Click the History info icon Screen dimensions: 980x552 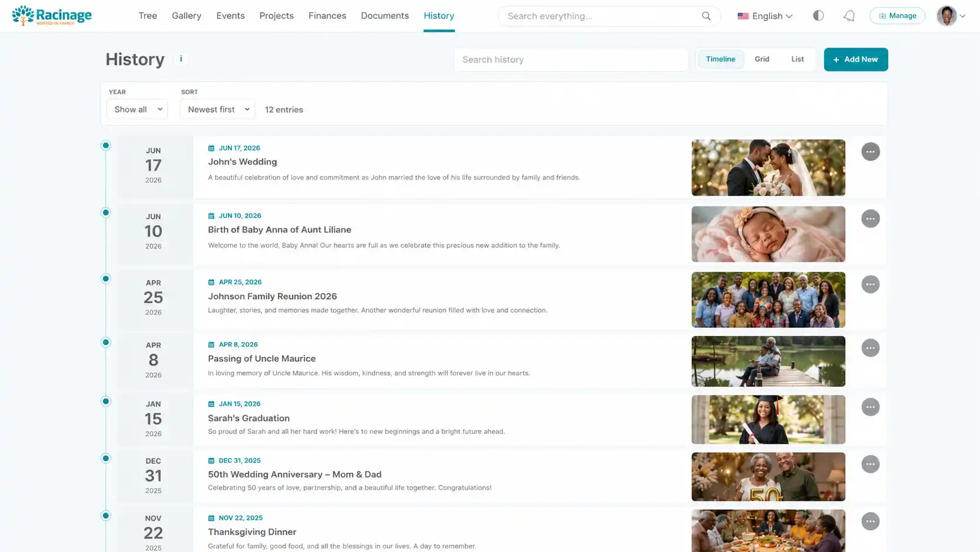181,59
